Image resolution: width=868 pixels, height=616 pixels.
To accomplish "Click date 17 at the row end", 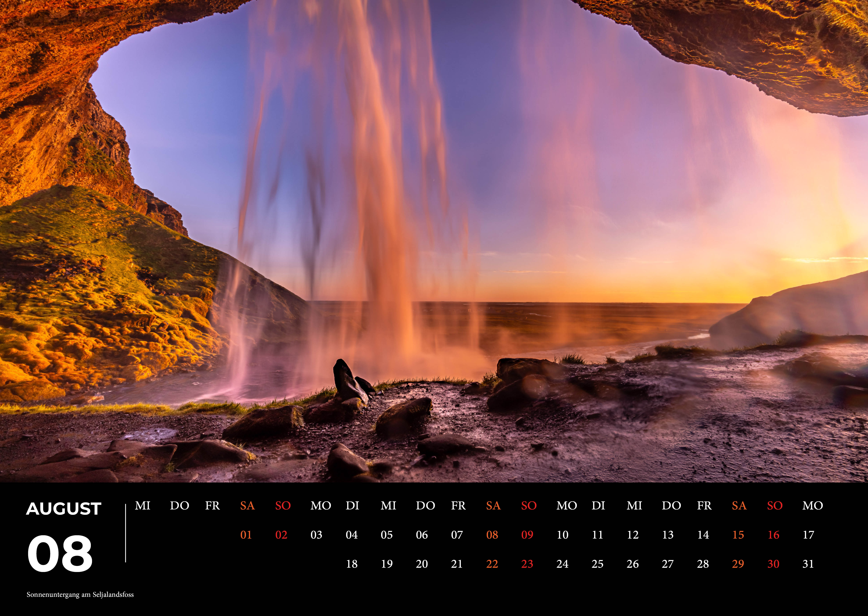I will [808, 535].
